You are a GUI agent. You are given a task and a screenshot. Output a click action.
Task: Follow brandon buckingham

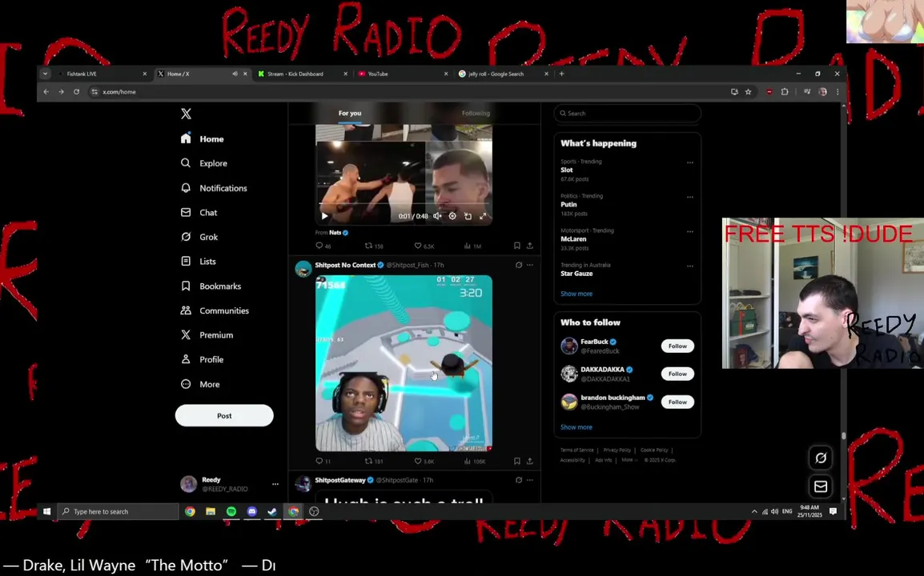click(677, 402)
